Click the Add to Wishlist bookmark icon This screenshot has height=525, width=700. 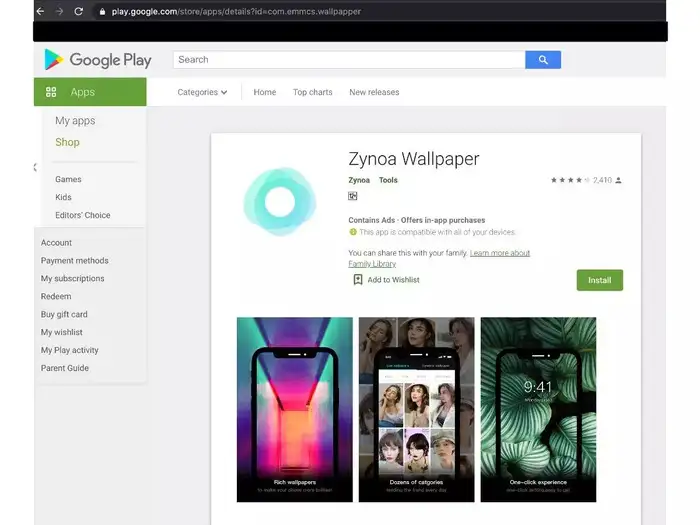tap(357, 280)
